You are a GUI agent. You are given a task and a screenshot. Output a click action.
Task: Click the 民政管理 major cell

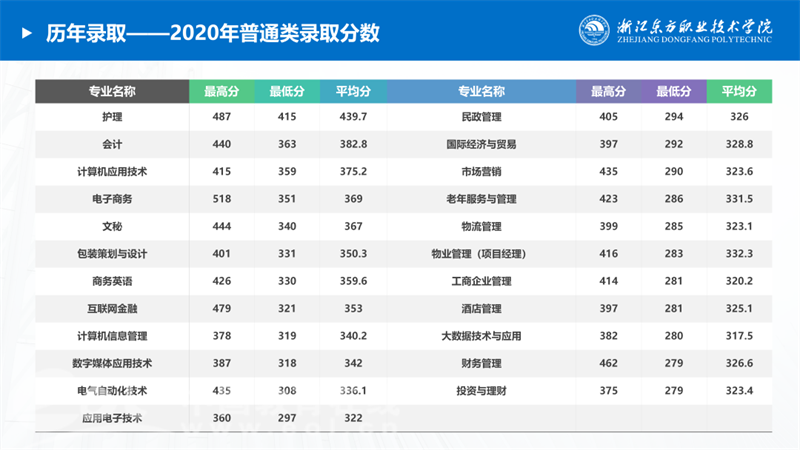coord(482,117)
